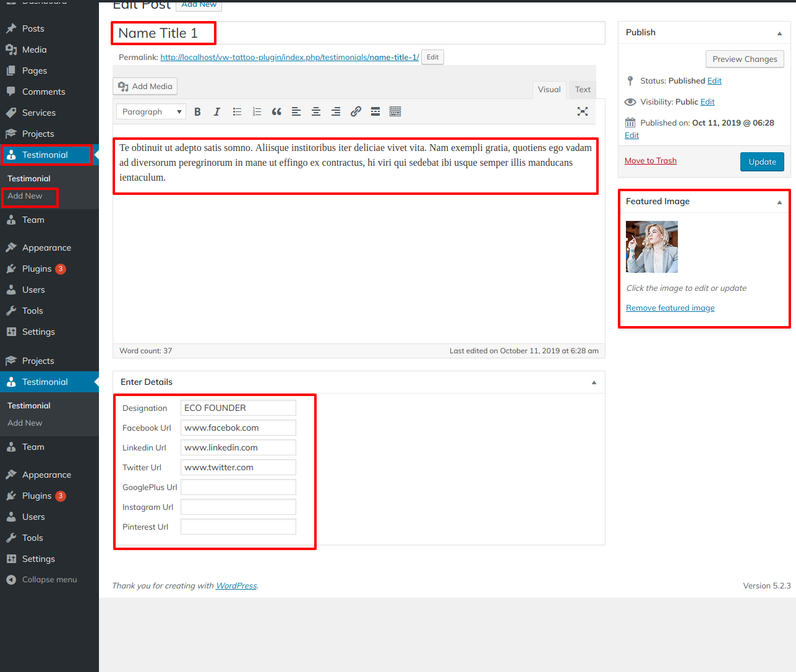The height and width of the screenshot is (672, 796).
Task: Insert a bulleted list
Action: (237, 112)
